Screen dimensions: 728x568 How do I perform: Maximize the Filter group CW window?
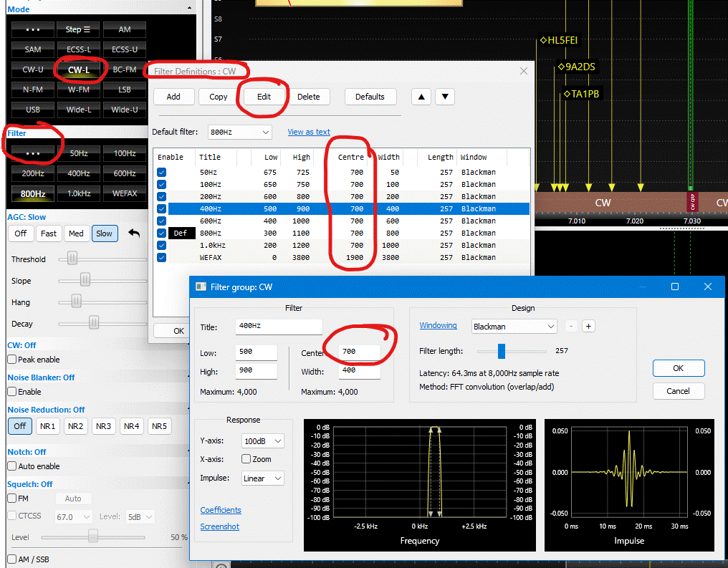[x=674, y=287]
